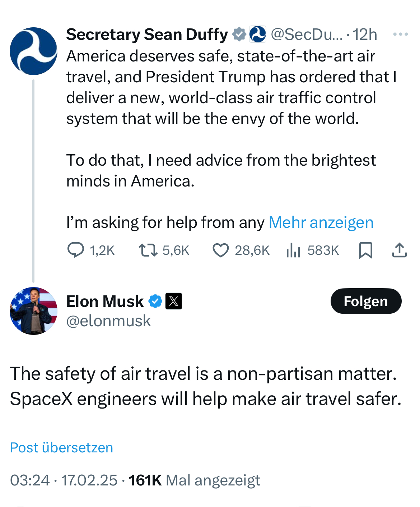Translate post via Post übersetzen
Screen dimensions: 420x507
61,448
